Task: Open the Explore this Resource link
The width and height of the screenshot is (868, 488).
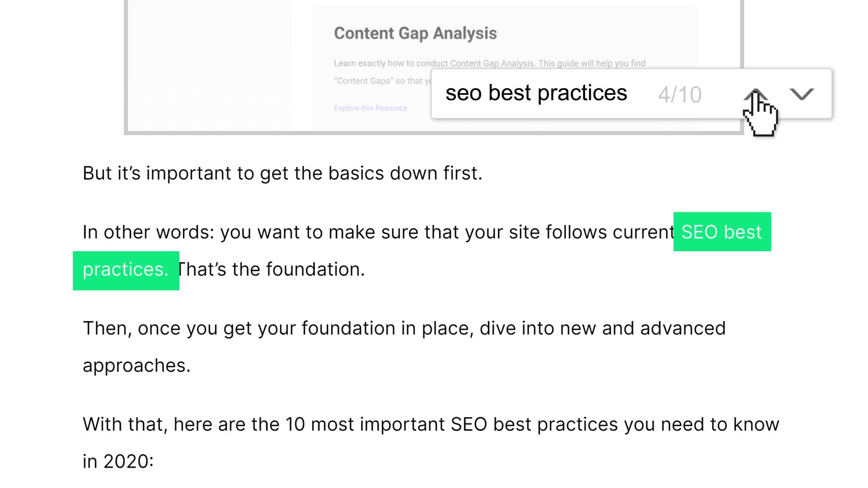Action: point(370,108)
